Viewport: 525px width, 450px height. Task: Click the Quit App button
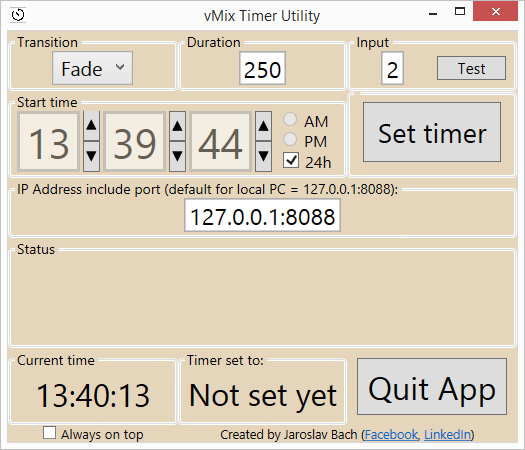[432, 387]
